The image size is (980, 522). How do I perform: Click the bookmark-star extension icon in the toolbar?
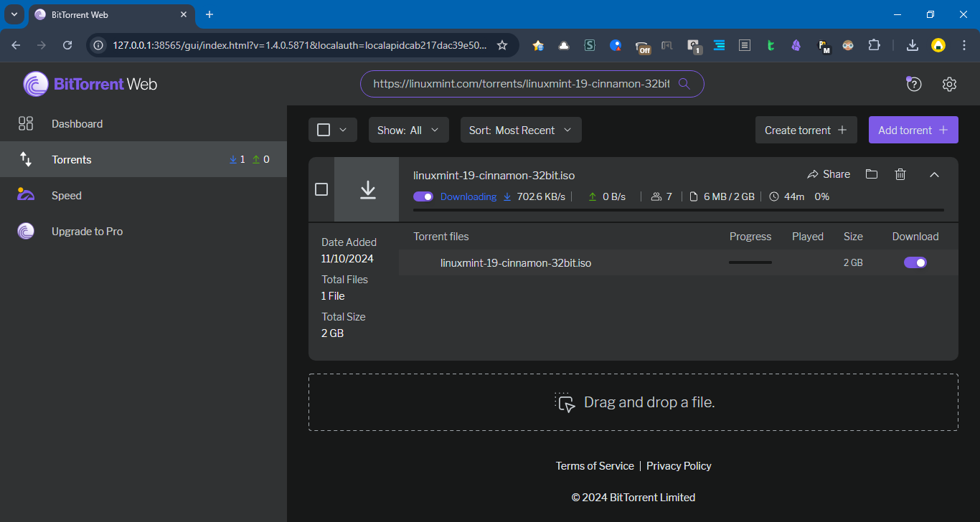[x=538, y=45]
